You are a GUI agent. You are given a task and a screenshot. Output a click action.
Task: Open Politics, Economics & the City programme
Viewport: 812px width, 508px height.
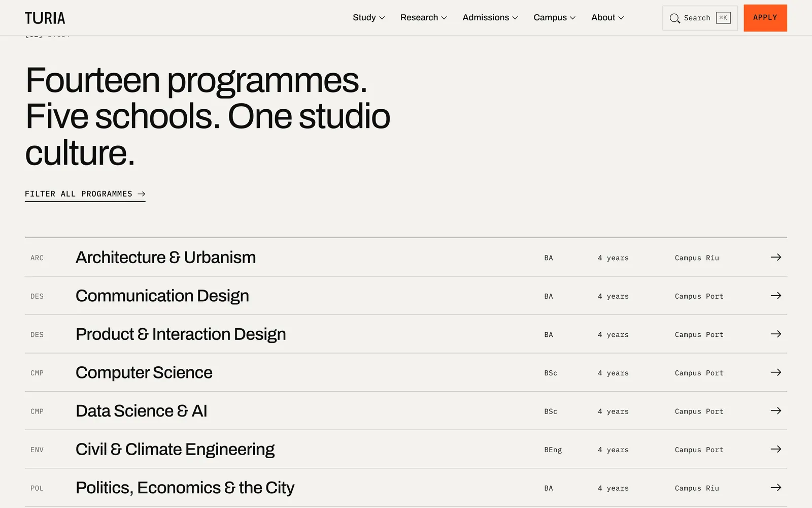(406, 488)
